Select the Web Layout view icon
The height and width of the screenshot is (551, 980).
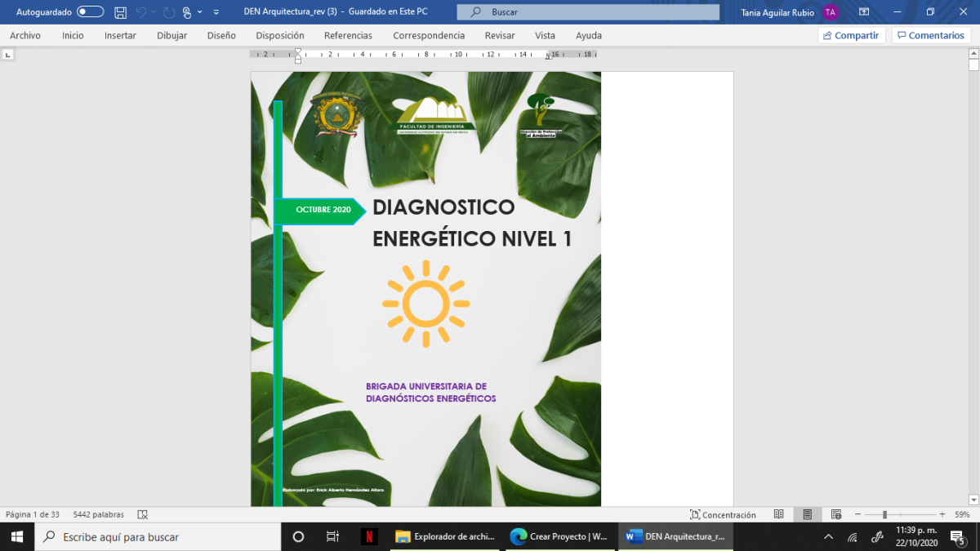(835, 514)
